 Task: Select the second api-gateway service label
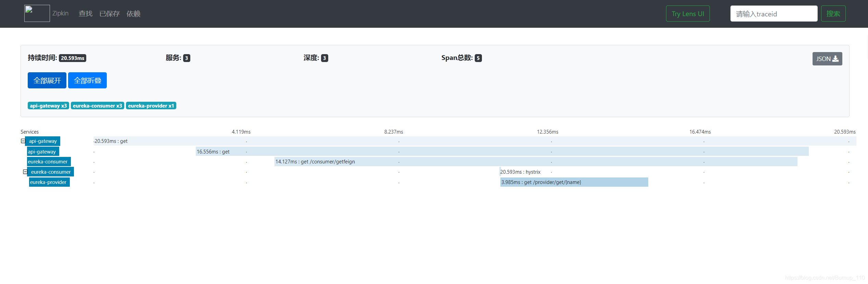coord(43,152)
